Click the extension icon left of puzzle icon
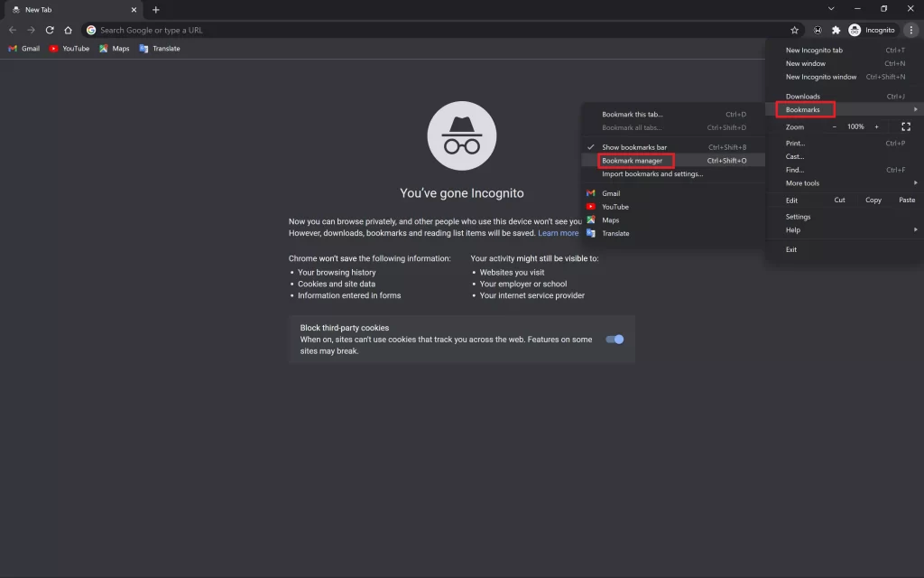Viewport: 924px width, 578px height. click(818, 30)
